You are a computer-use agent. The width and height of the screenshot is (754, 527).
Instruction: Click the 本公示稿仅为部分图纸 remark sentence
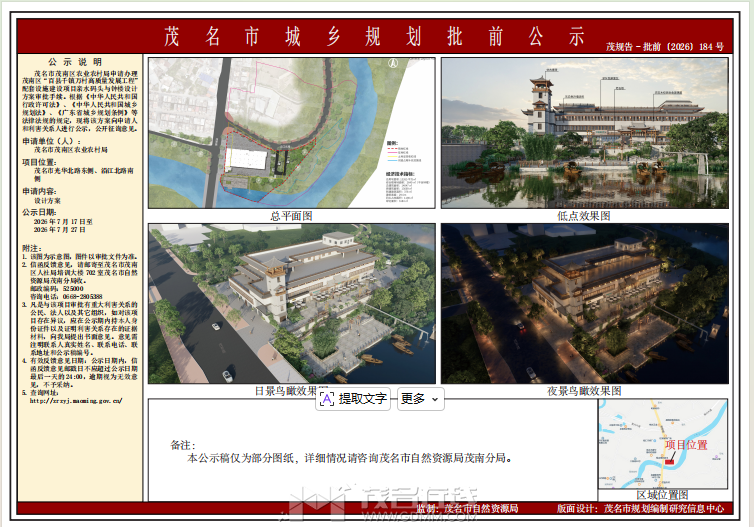click(x=350, y=458)
